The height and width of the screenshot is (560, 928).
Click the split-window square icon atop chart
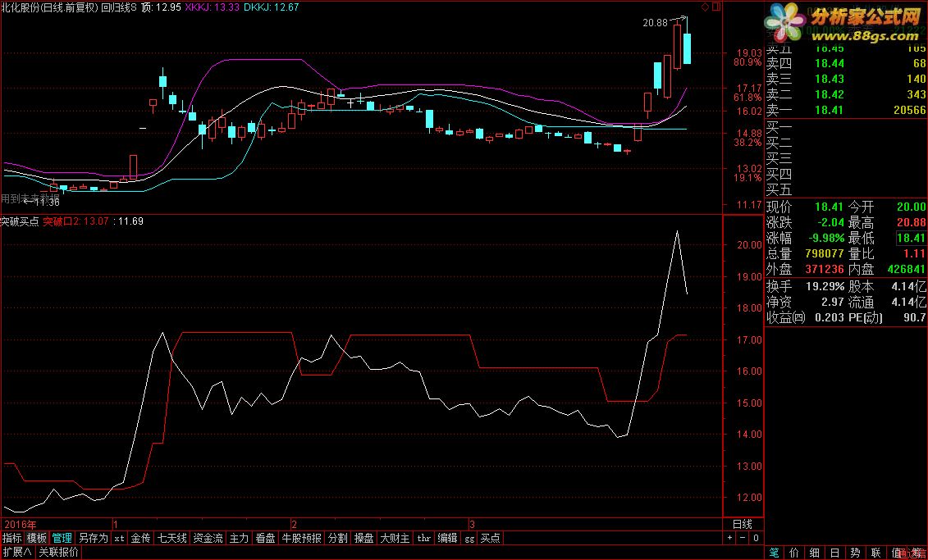click(x=716, y=7)
